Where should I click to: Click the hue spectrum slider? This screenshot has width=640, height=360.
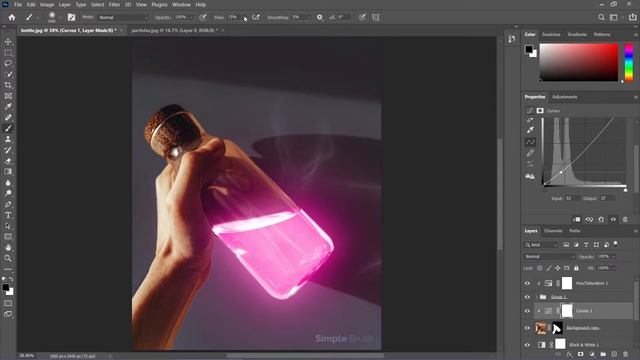629,62
